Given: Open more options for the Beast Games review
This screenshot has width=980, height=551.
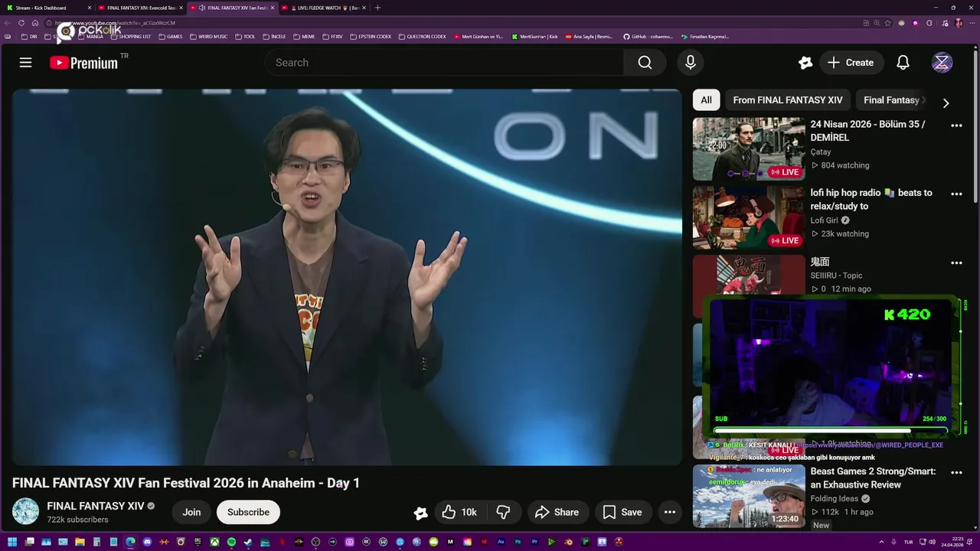Looking at the screenshot, I should tap(956, 473).
